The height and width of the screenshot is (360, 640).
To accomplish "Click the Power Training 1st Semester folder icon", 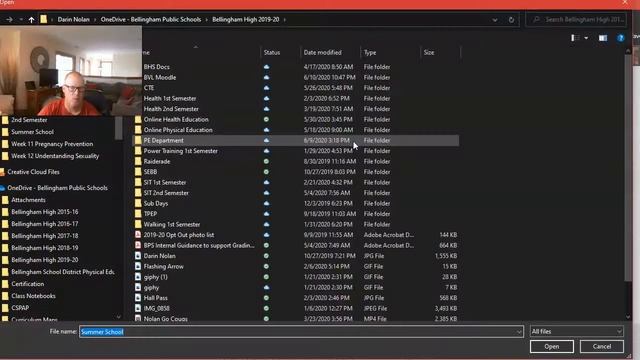I will coord(138,151).
